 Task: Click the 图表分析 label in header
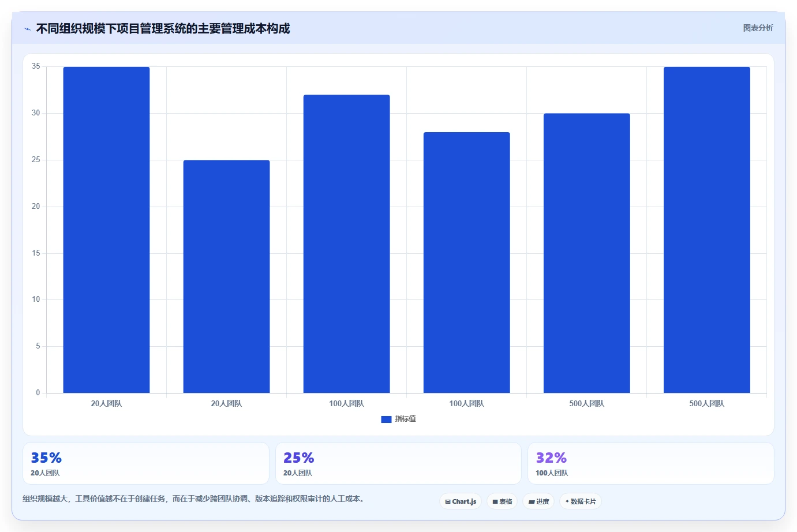pos(758,28)
